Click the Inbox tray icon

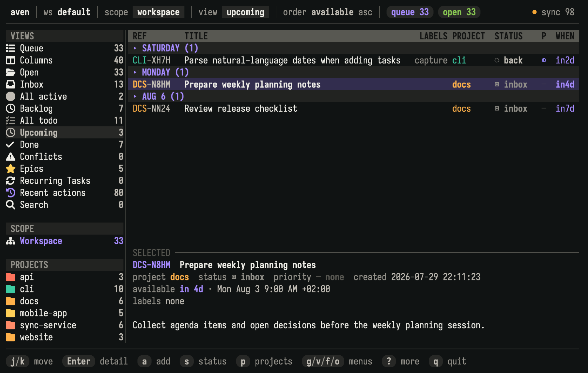(11, 84)
